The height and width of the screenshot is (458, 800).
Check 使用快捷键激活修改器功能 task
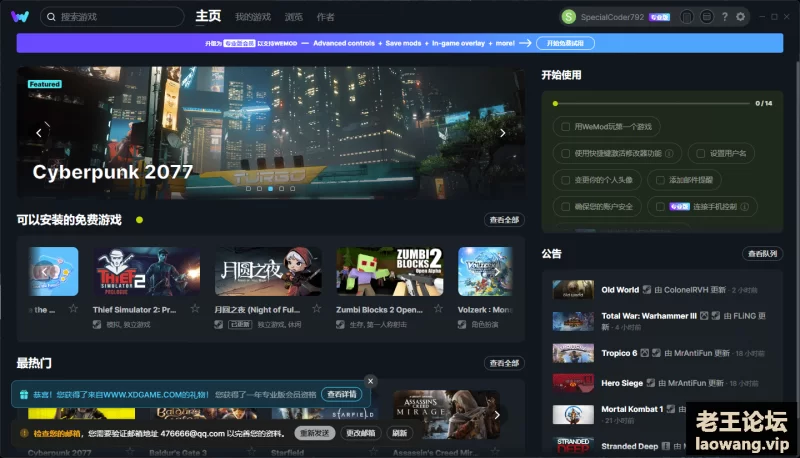[565, 153]
